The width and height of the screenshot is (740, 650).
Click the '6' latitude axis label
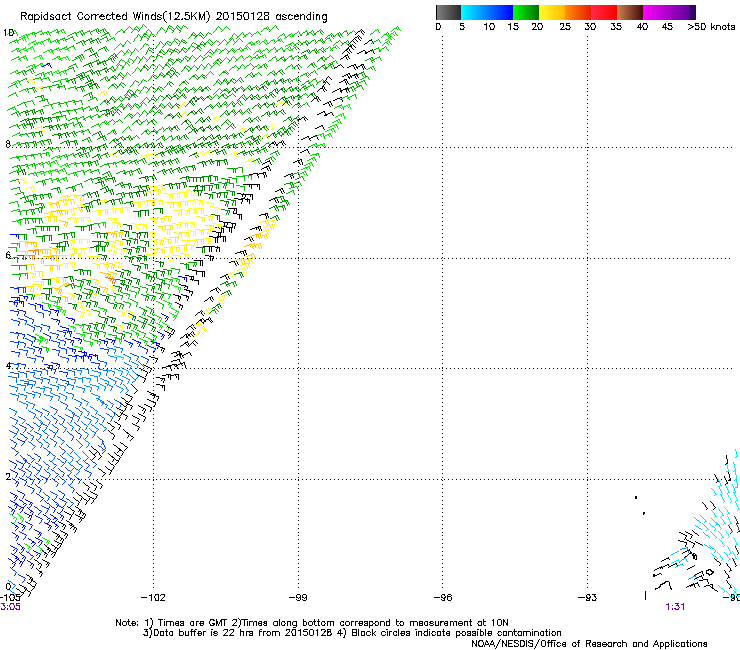8,255
